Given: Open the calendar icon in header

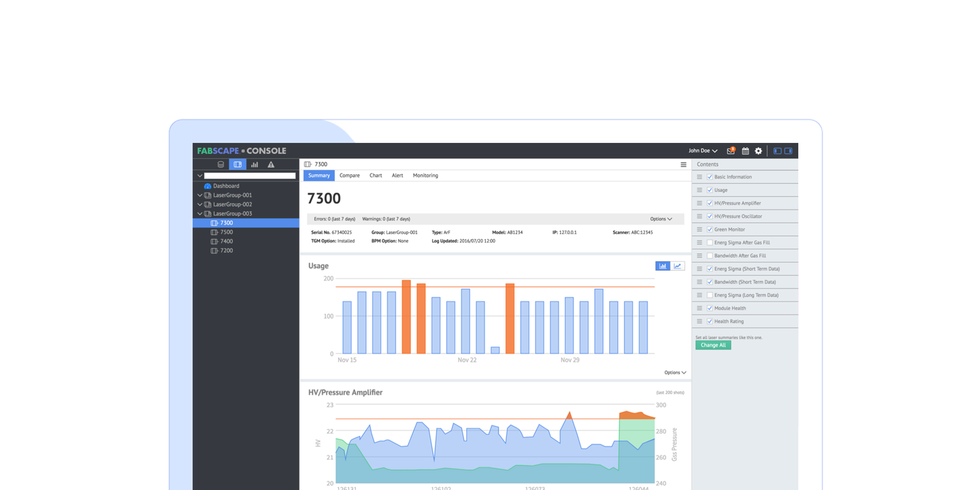Looking at the screenshot, I should 745,151.
